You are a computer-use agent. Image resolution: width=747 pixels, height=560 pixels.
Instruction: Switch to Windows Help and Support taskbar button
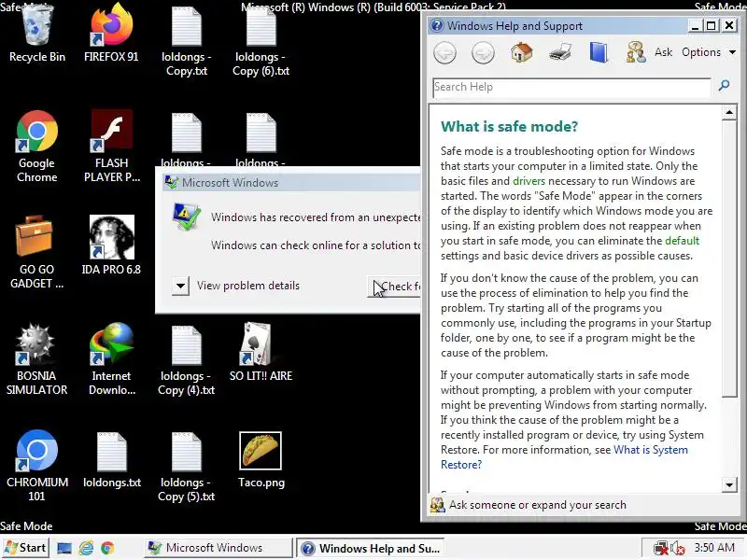[x=370, y=548]
